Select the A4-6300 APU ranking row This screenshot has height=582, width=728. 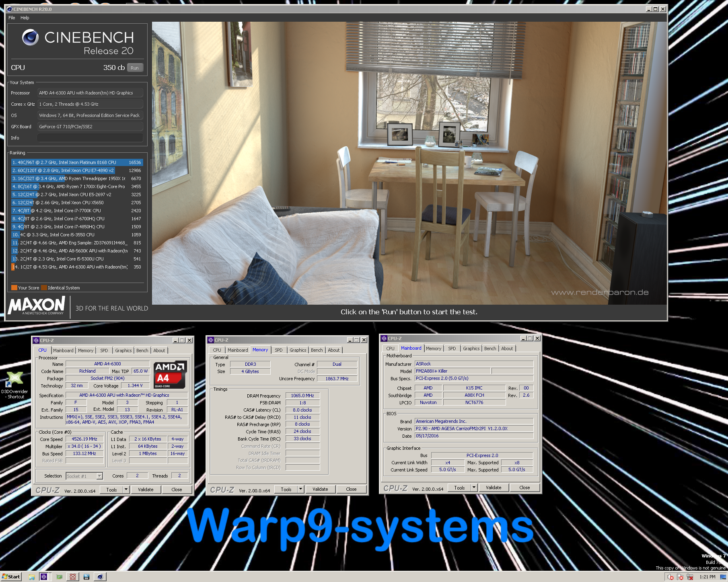click(x=77, y=267)
